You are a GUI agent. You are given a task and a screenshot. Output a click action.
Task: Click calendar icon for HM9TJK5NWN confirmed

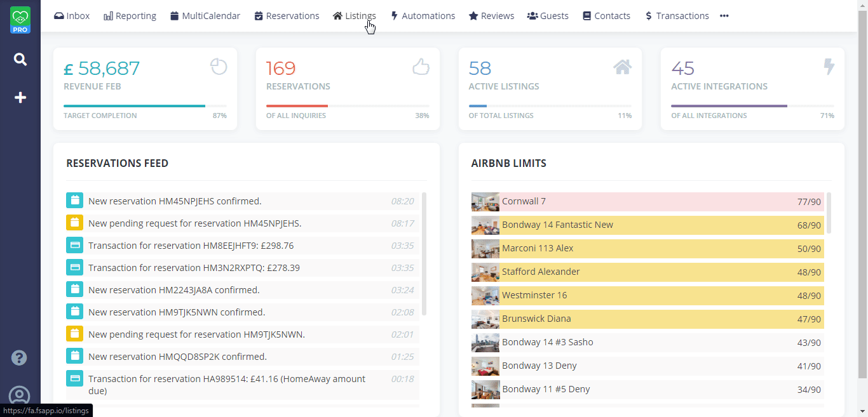click(74, 312)
